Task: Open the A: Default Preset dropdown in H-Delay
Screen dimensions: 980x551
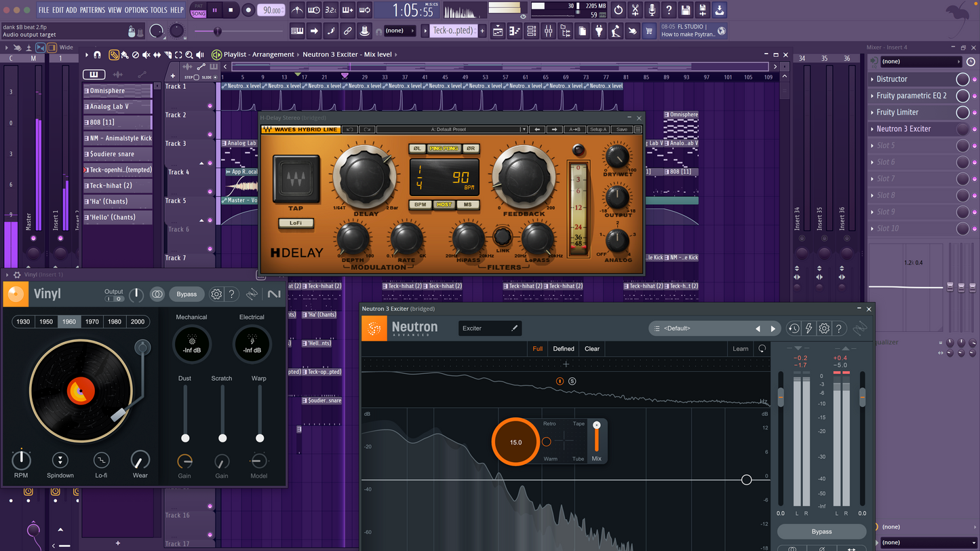Action: pos(452,129)
